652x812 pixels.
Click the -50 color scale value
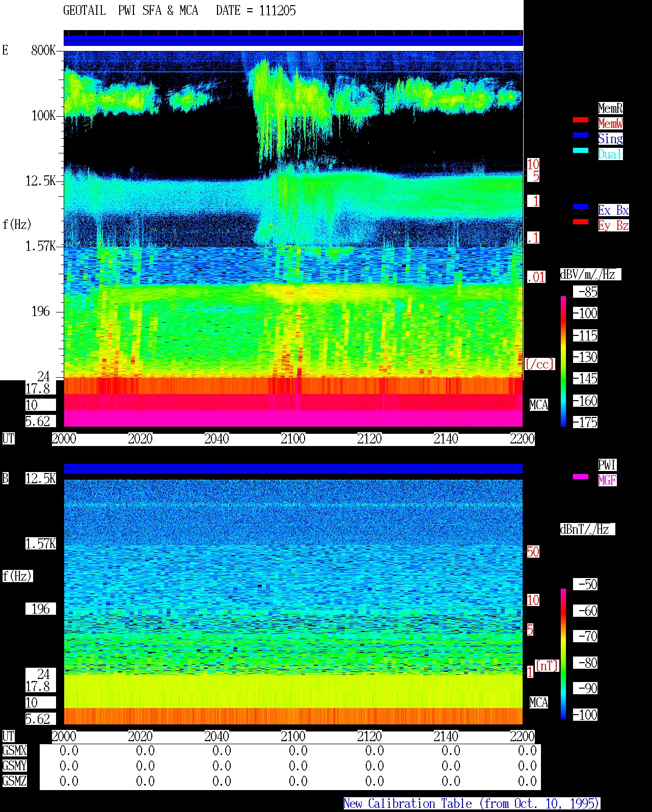(585, 585)
